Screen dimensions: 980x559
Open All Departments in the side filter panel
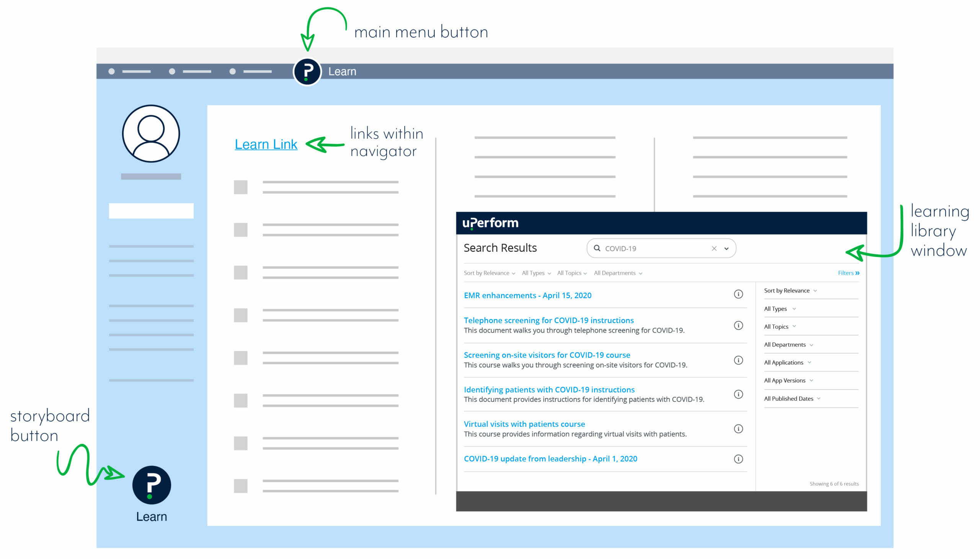pos(788,345)
